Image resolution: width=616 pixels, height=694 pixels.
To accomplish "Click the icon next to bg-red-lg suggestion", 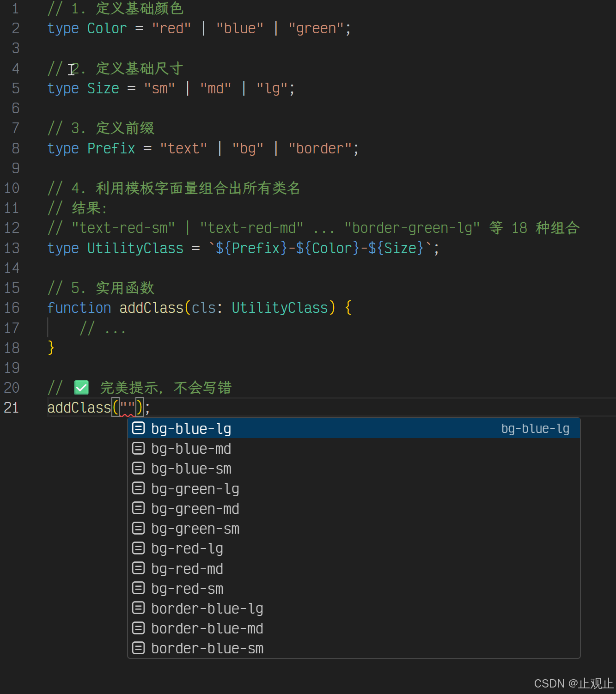I will (x=139, y=548).
